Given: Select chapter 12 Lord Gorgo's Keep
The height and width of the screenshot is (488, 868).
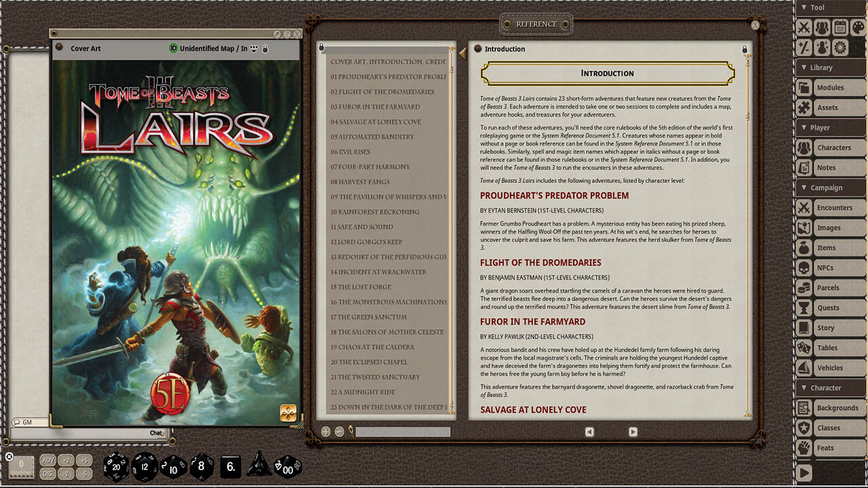Looking at the screenshot, I should click(366, 242).
